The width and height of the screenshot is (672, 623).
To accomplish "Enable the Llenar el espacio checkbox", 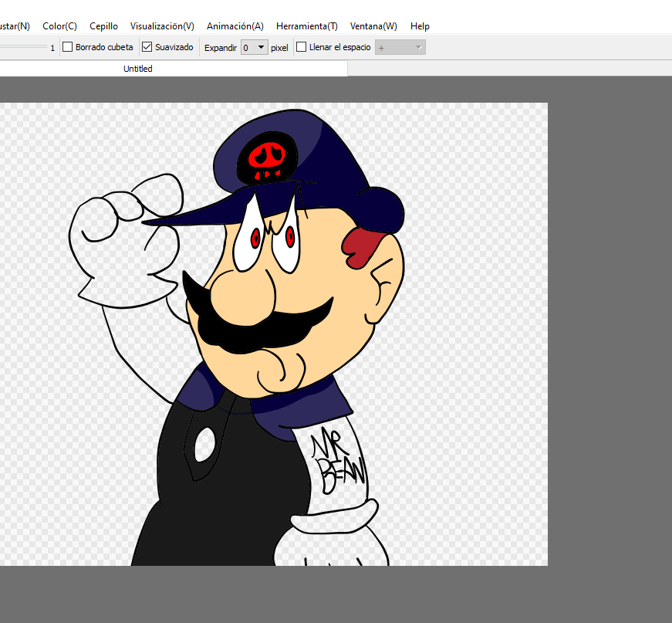I will 302,47.
